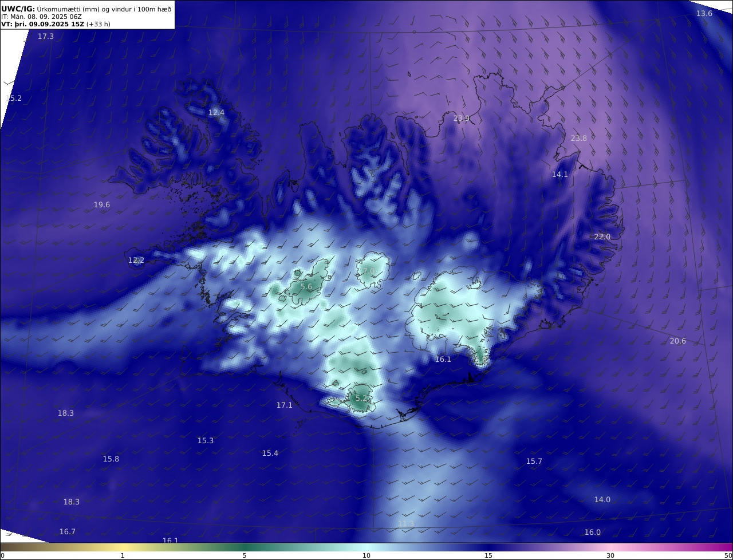The height and width of the screenshot is (560, 733).
Task: Click the map value 17.3
Action: [x=46, y=36]
